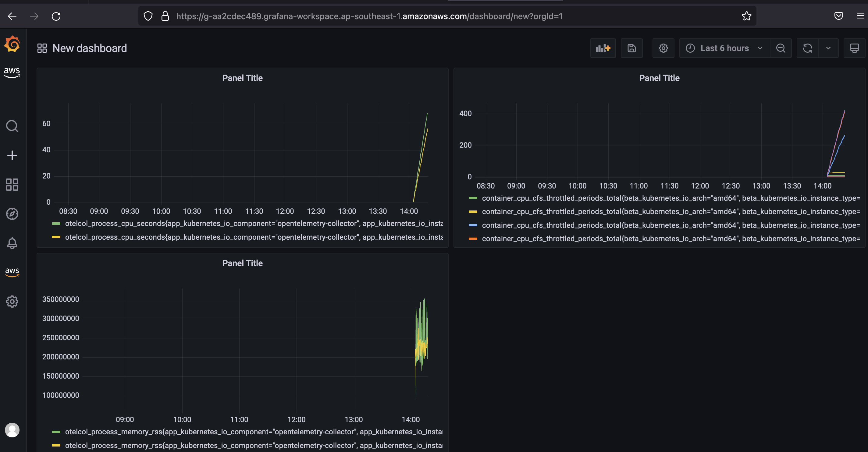Click the zoom out time range icon

click(x=781, y=48)
